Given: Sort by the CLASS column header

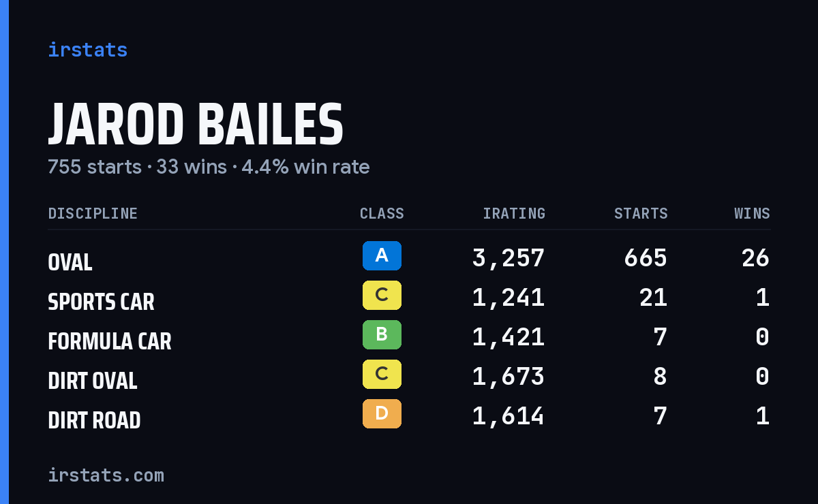Looking at the screenshot, I should (x=382, y=214).
